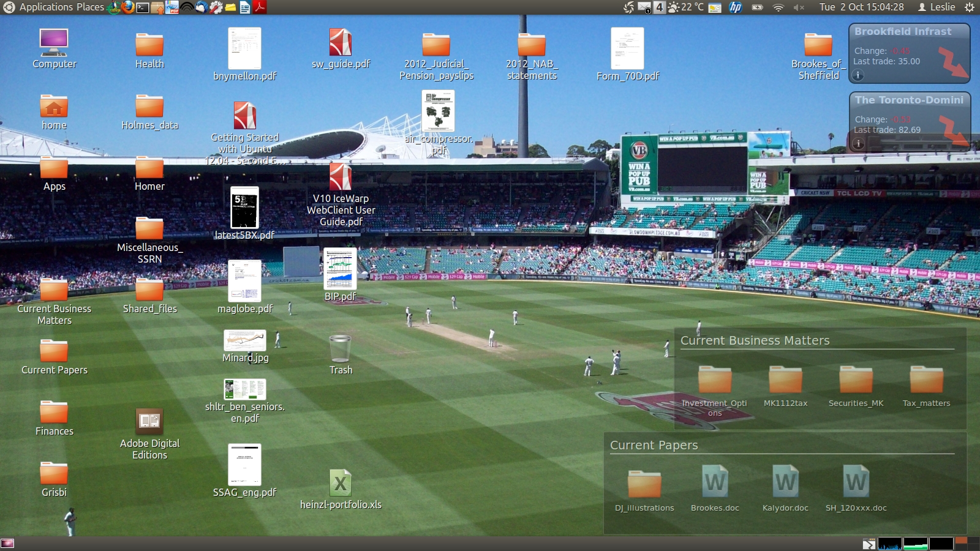The height and width of the screenshot is (551, 980).
Task: Select the Adobe Digital Editions shortcut
Action: click(149, 434)
